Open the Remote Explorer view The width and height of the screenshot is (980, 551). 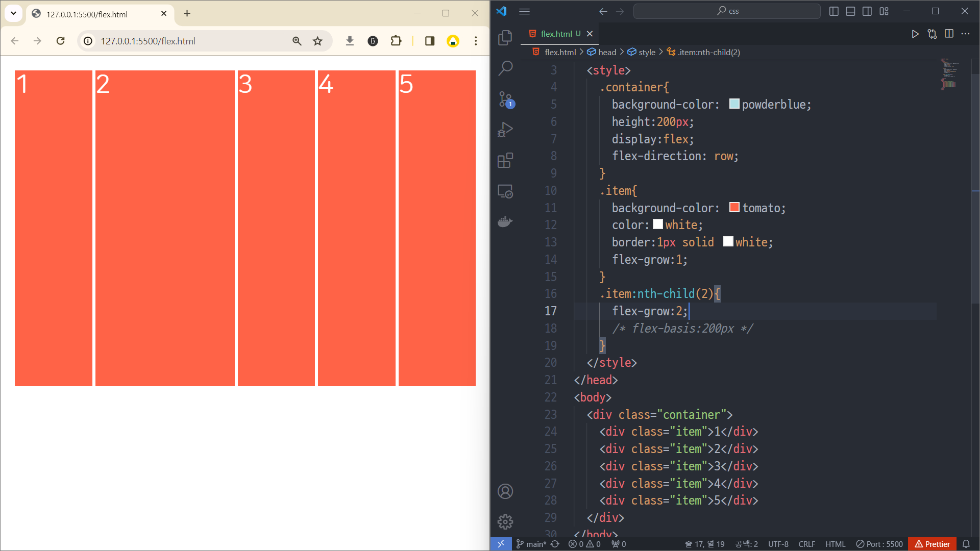pos(505,191)
